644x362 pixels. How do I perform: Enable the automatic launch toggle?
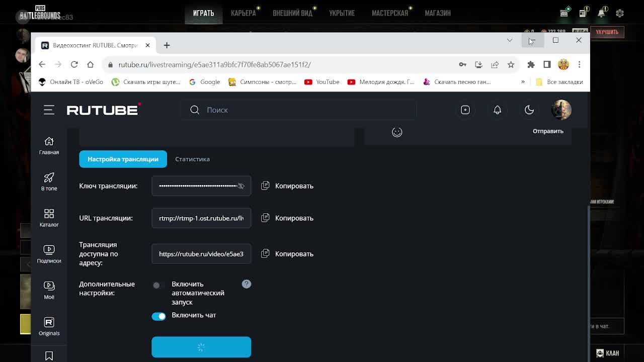(158, 285)
